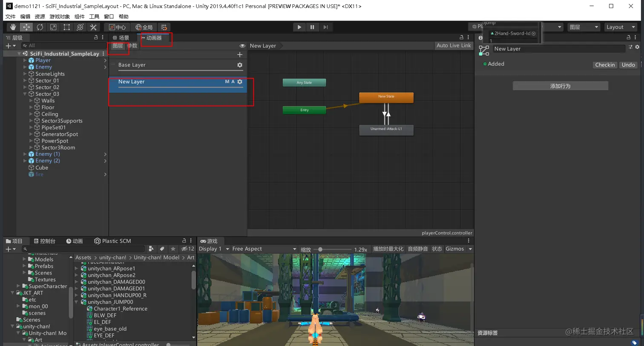This screenshot has width=644, height=346.
Task: Toggle the animator panel eye visibility icon
Action: click(x=242, y=46)
